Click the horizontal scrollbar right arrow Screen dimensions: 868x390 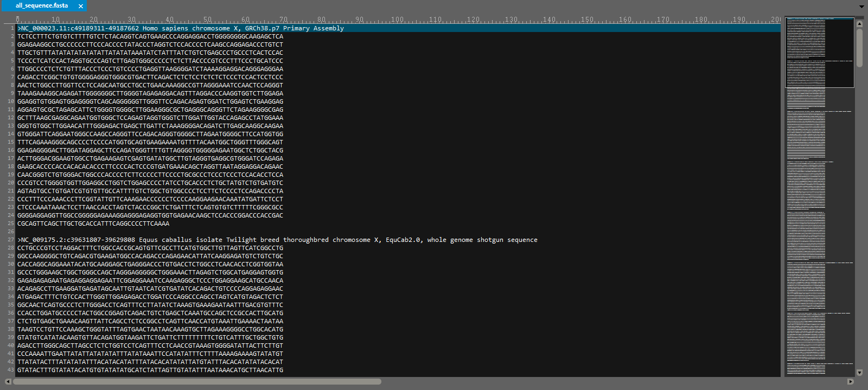pyautogui.click(x=850, y=381)
